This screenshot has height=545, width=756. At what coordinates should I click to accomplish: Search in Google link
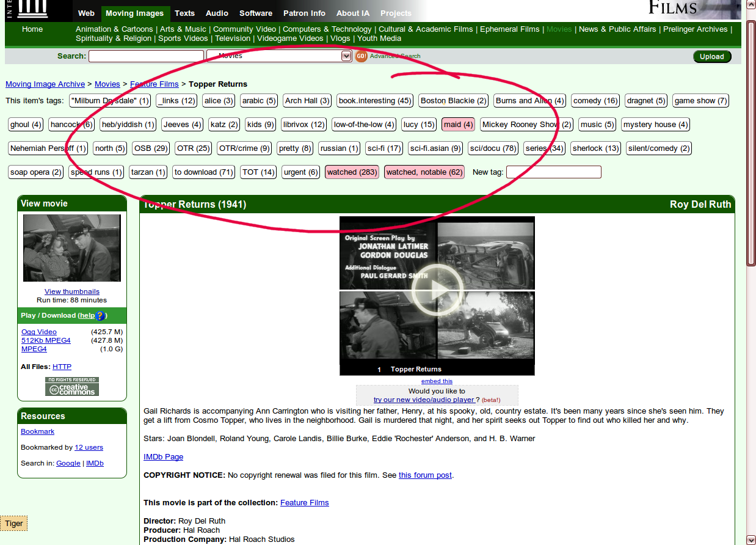68,463
